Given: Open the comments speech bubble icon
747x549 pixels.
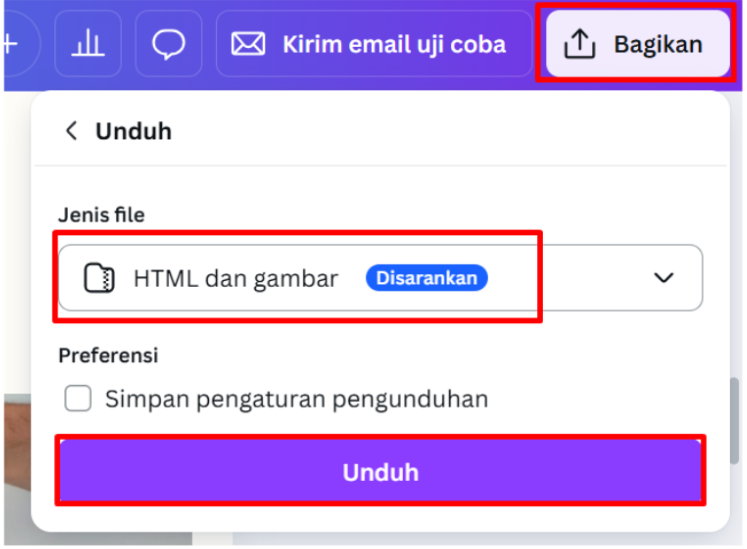Looking at the screenshot, I should pyautogui.click(x=169, y=44).
